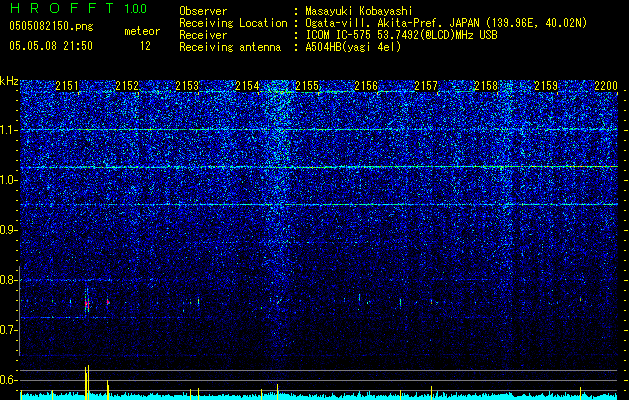Click the 0.7 frequency axis label
Screen dimensions: 629x400
(x=7, y=330)
